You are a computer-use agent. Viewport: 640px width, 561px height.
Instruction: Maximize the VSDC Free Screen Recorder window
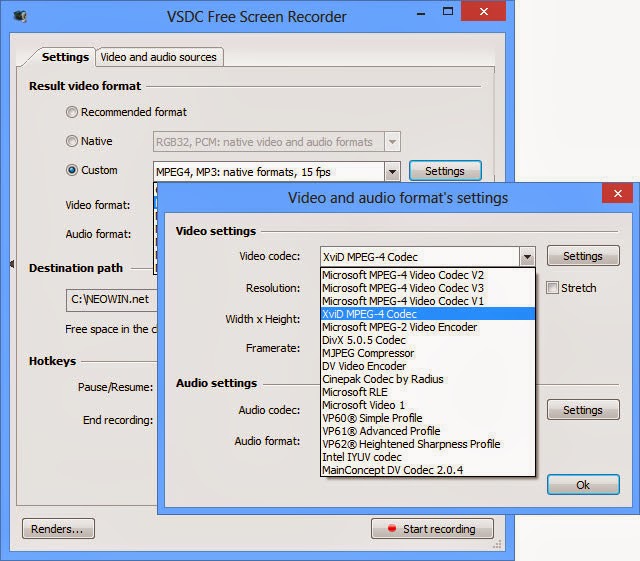[x=448, y=11]
